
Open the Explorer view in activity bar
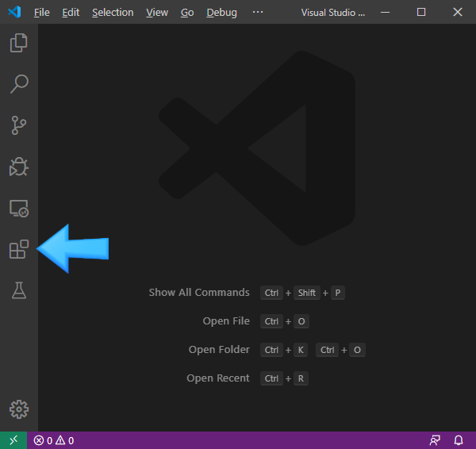point(19,43)
